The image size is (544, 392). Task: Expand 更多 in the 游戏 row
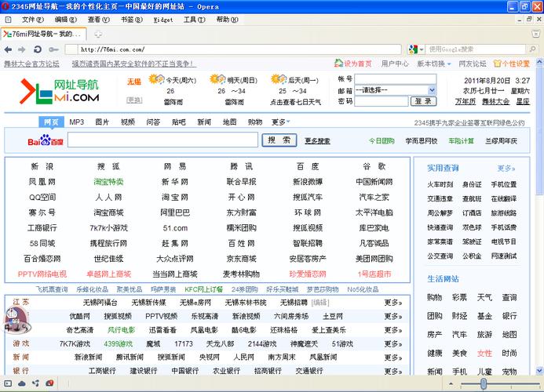(393, 344)
